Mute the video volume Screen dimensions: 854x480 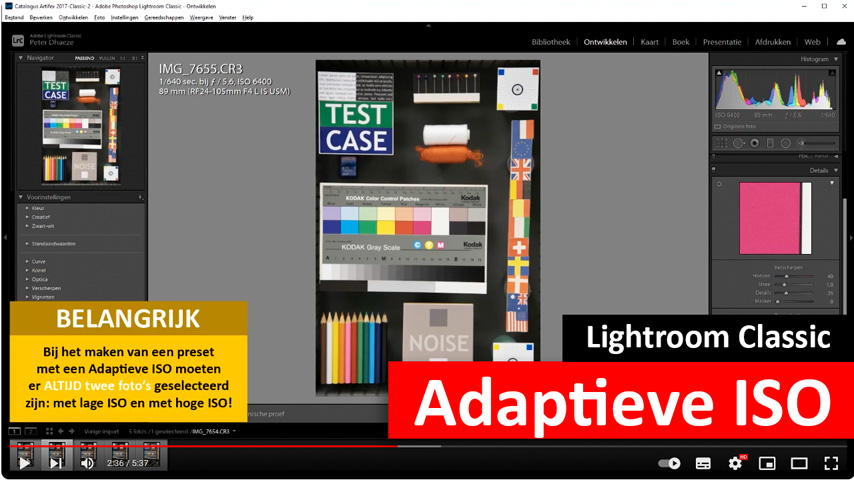(88, 463)
